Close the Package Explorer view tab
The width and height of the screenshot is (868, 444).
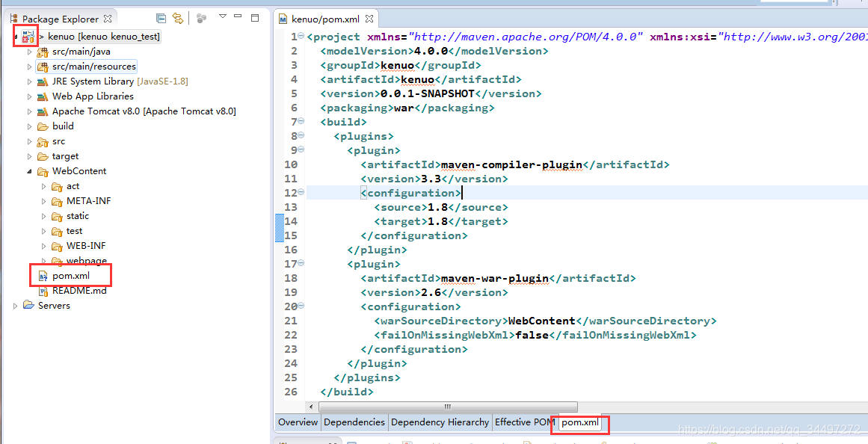(108, 19)
